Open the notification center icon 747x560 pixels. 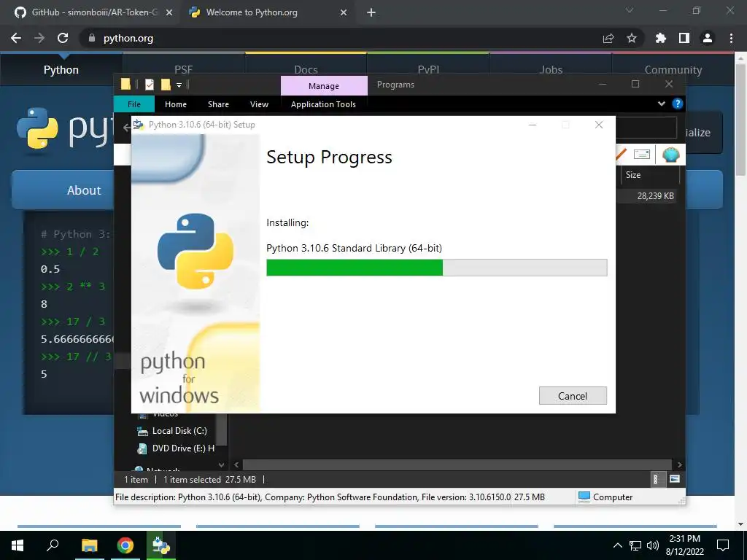(723, 545)
